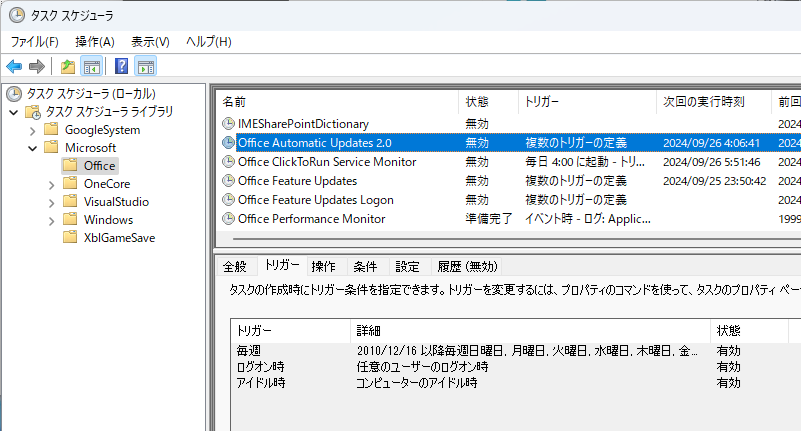801x431 pixels.
Task: Select the Office Feature Updates task row
Action: [x=508, y=181]
